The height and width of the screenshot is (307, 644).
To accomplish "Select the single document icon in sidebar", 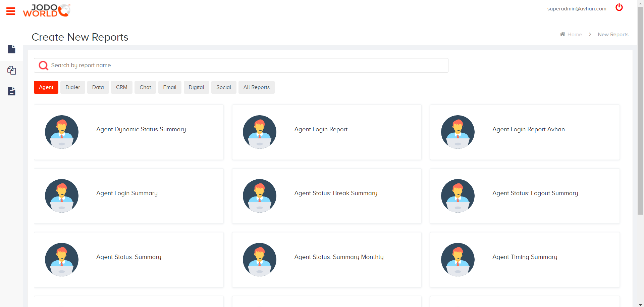I will 11,49.
